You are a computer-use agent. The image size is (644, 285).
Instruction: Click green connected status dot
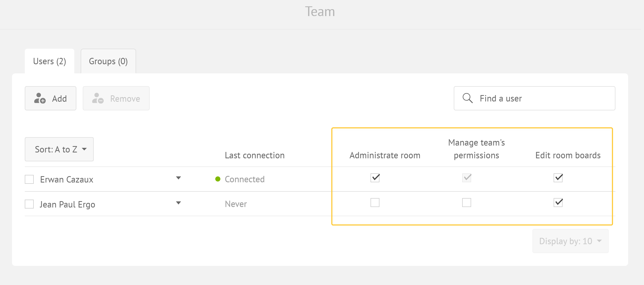point(218,179)
